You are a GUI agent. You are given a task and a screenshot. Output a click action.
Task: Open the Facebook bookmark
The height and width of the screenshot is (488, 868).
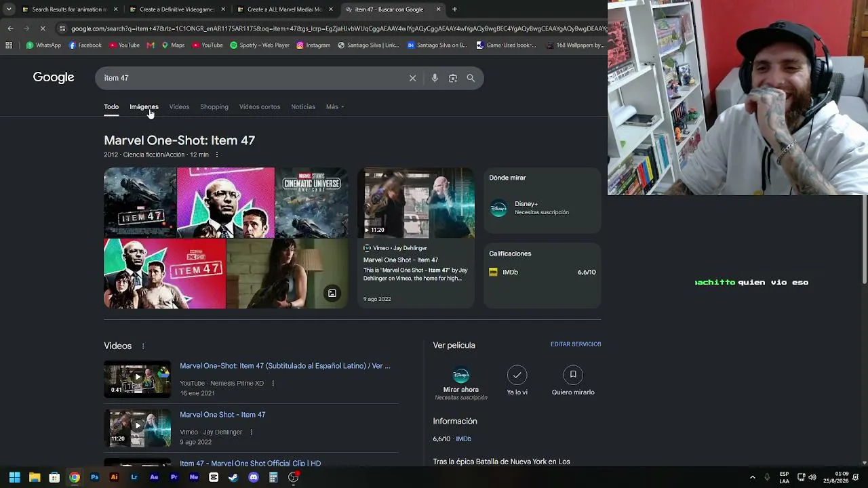pyautogui.click(x=85, y=45)
